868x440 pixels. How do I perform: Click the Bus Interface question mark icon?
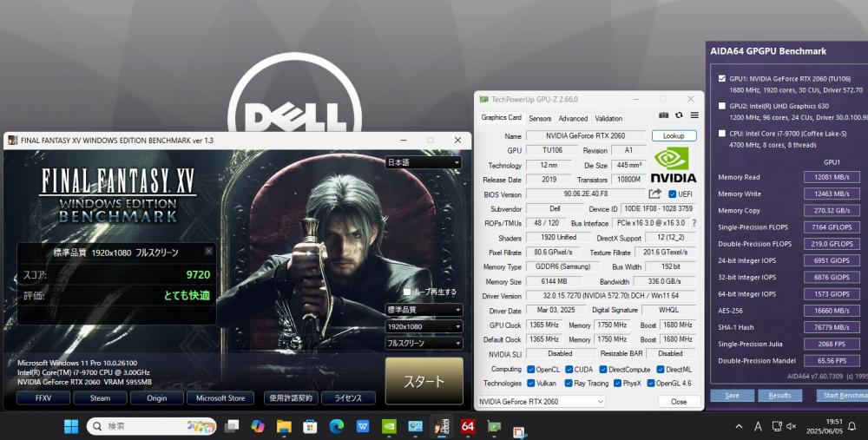pyautogui.click(x=694, y=223)
